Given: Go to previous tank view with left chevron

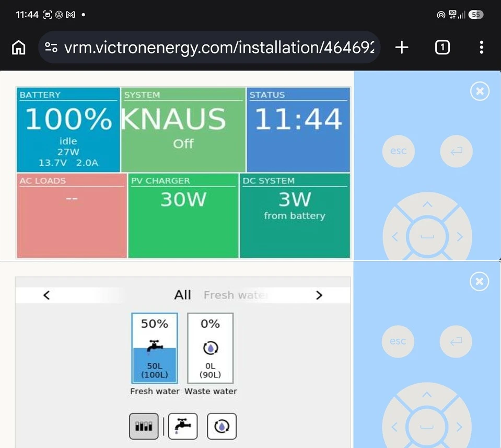Looking at the screenshot, I should coord(46,295).
